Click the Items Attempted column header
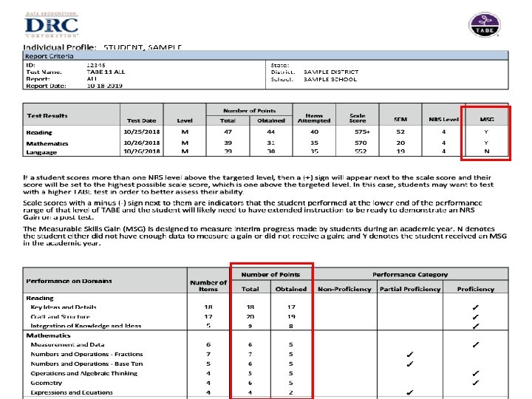 tap(314, 117)
